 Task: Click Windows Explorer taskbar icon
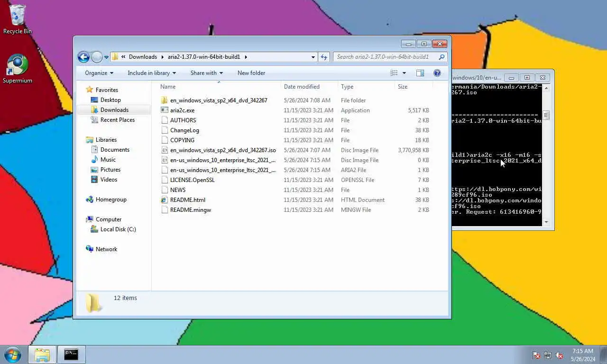tap(42, 355)
